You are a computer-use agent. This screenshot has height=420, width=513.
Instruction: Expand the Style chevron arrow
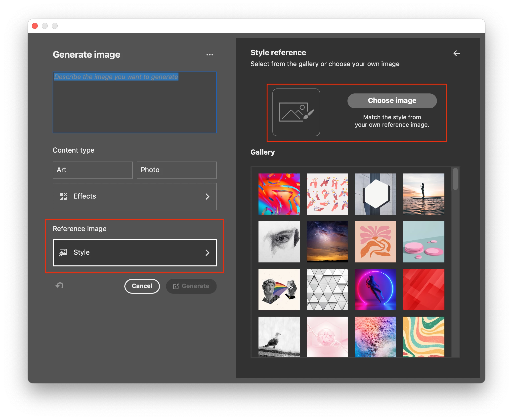207,253
